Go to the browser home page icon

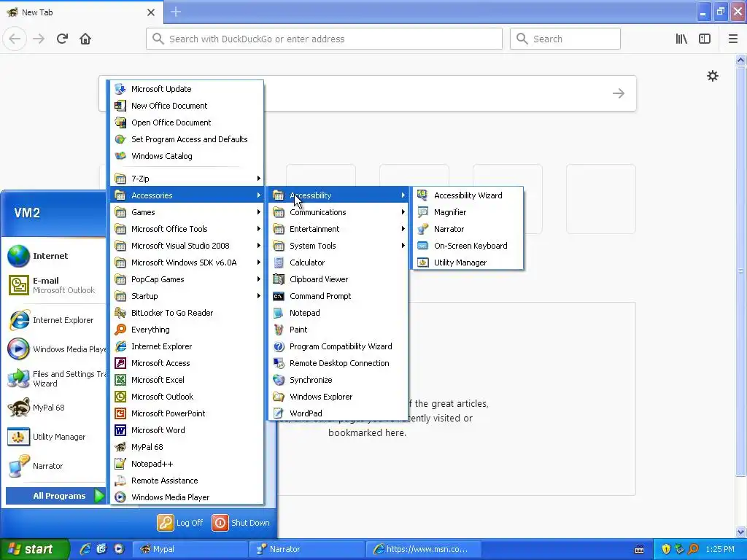click(x=85, y=39)
